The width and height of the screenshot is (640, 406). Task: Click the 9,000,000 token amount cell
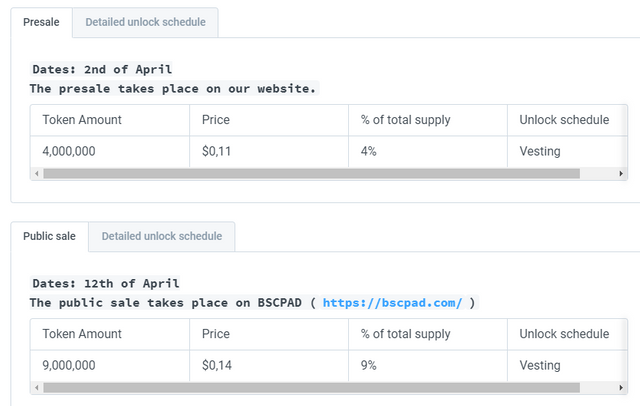[76, 366]
